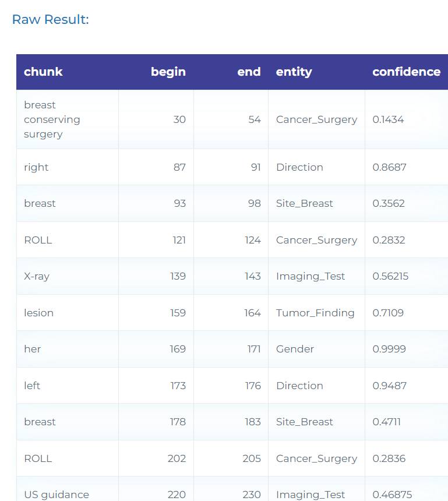The height and width of the screenshot is (501, 448).
Task: Click end value 164
Action: pos(252,313)
